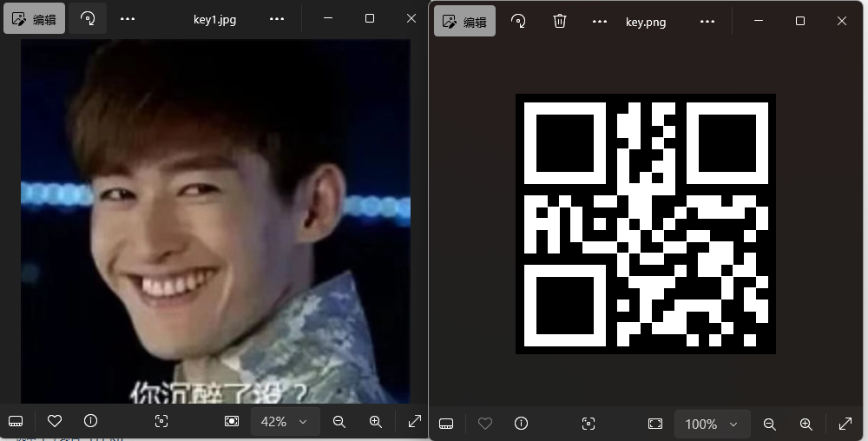The height and width of the screenshot is (441, 868).
Task: Close the key1.jpg window
Action: 411,18
